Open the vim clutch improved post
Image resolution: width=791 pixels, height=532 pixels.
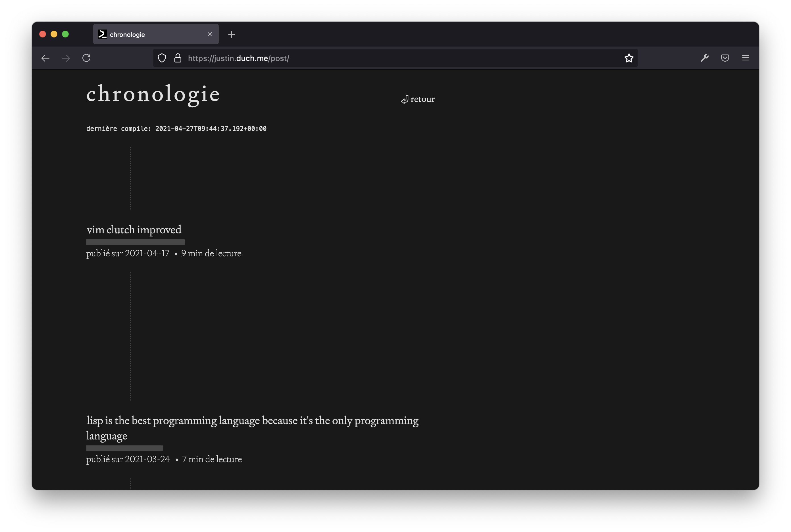click(x=134, y=230)
